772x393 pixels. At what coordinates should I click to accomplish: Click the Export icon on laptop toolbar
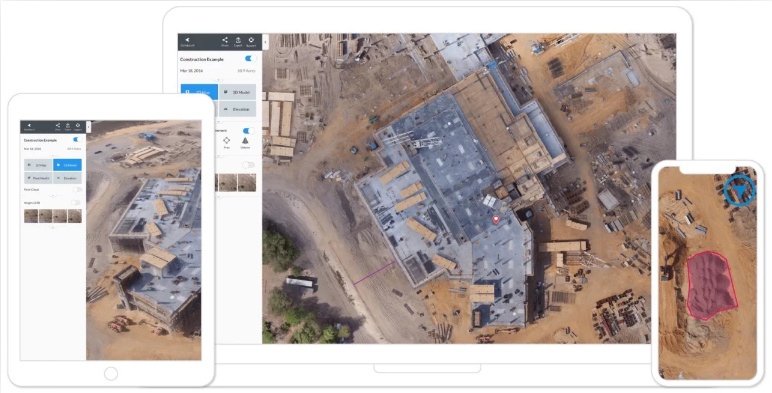click(238, 40)
